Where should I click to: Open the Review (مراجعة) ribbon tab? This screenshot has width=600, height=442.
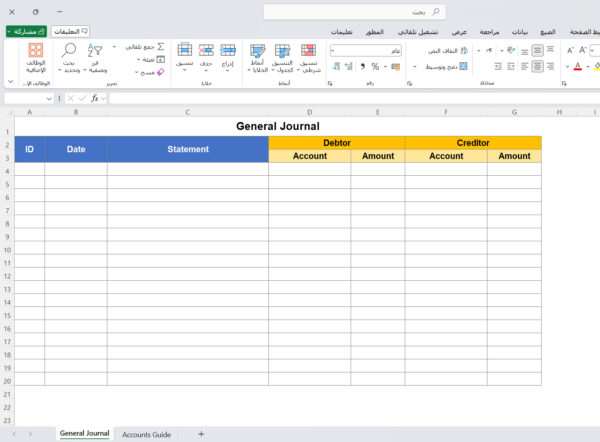tap(496, 32)
